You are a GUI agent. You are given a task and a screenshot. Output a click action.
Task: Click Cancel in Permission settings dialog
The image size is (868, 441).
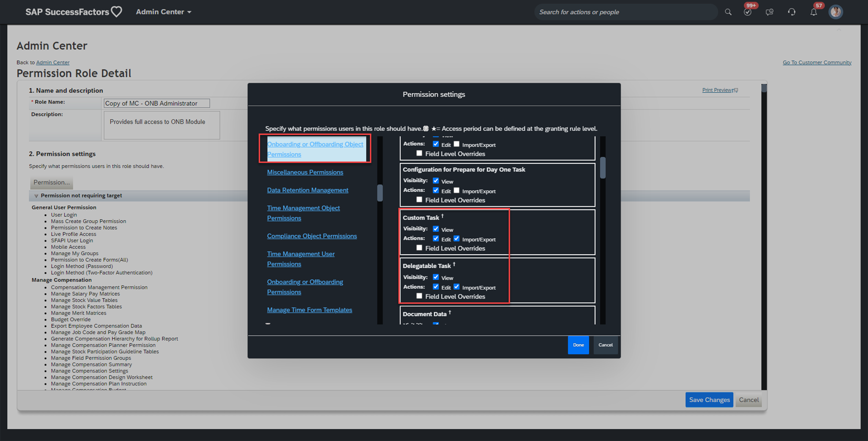(x=605, y=345)
